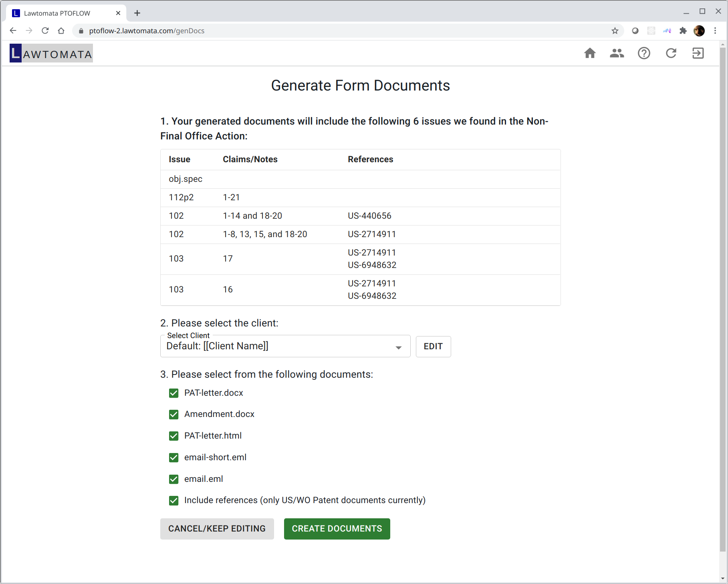Click the Amendment.docx label

pos(219,414)
